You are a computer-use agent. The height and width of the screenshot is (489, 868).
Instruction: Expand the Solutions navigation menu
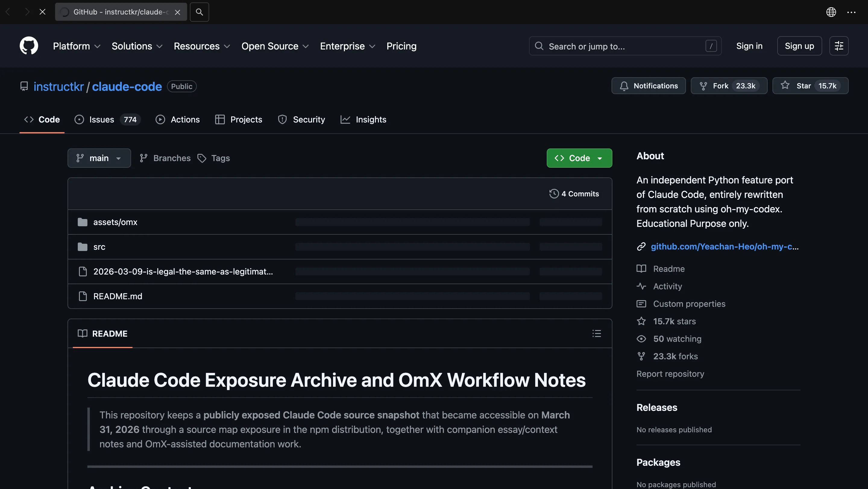[x=137, y=46]
